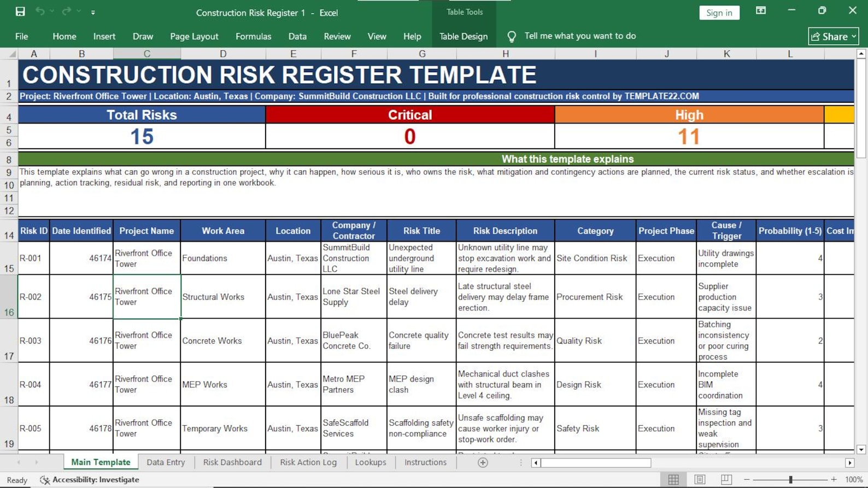Click horizontal scrollbar left arrow

[536, 463]
